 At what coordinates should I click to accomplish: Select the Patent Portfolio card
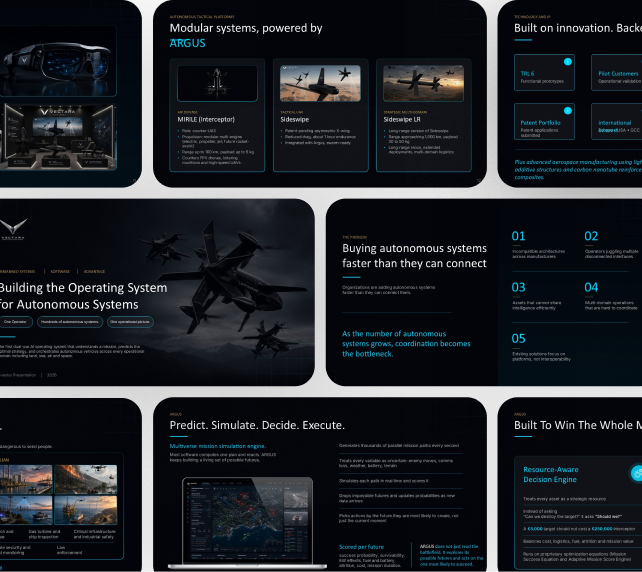544,122
